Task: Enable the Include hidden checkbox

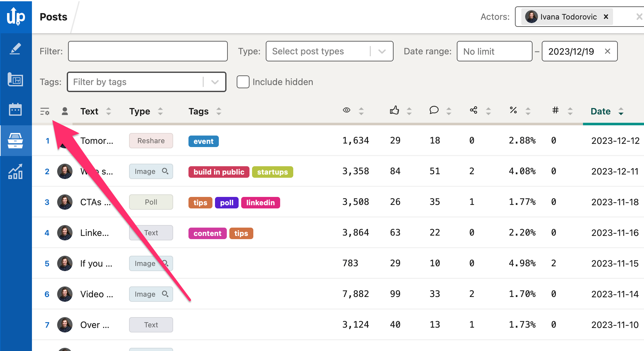Action: 243,82
